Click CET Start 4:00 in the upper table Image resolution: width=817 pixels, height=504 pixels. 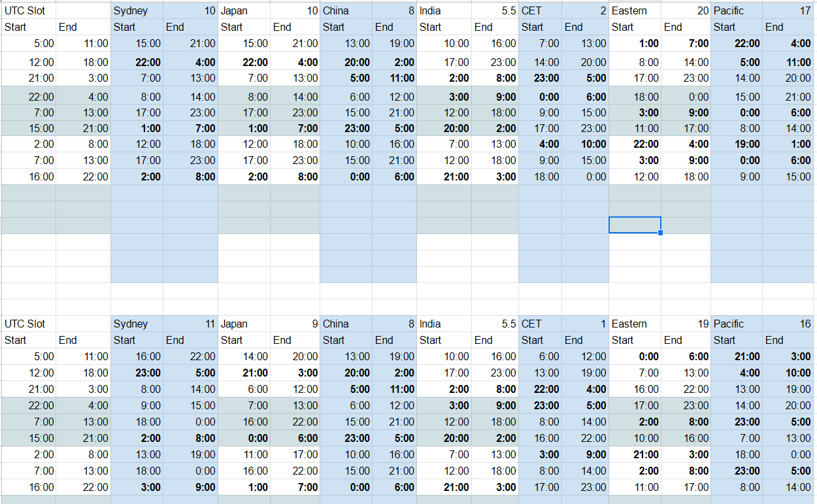pyautogui.click(x=540, y=144)
